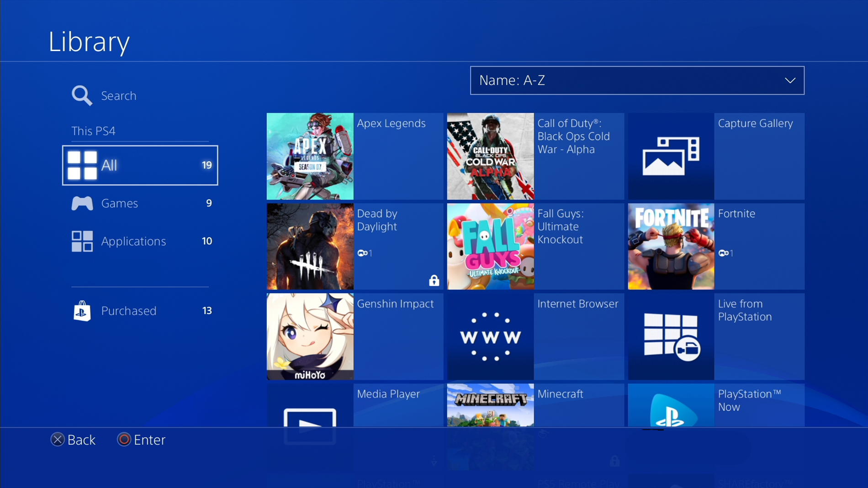Screen dimensions: 868x488
Task: Open the PlayStation Now logo icon
Action: click(x=671, y=405)
